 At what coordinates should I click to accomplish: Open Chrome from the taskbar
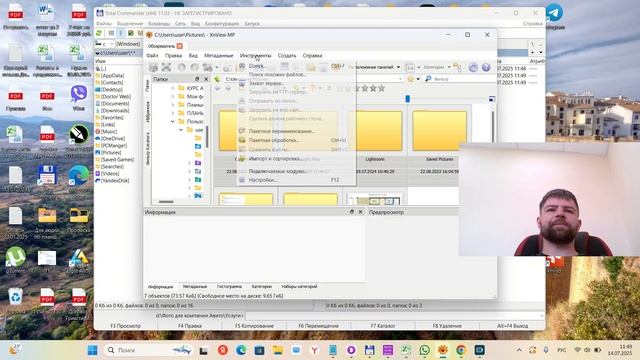461,350
